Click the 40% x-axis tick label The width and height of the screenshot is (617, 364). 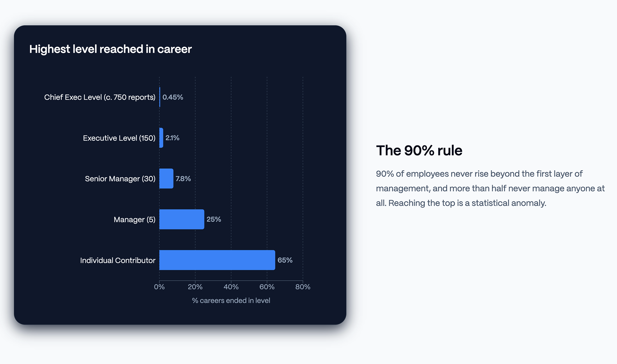pos(231,287)
